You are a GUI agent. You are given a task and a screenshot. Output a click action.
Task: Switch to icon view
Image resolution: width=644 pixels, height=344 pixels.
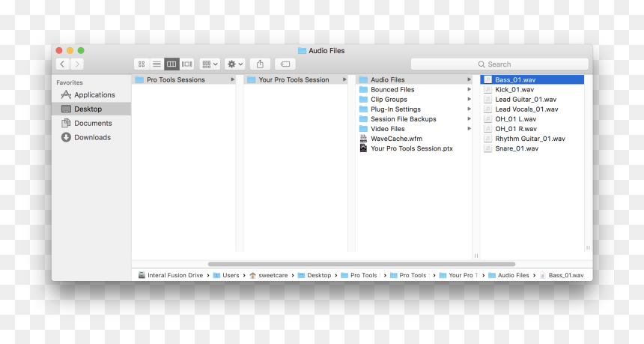[142, 64]
